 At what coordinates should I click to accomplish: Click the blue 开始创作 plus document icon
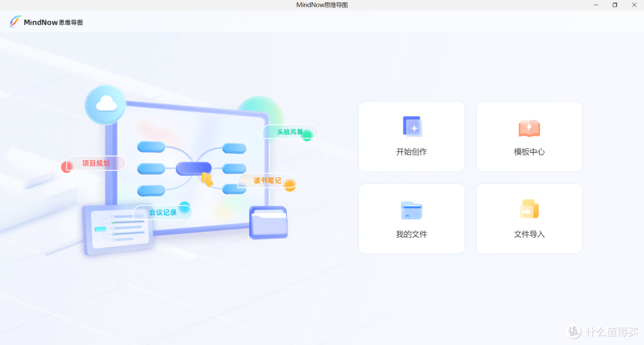coord(413,126)
